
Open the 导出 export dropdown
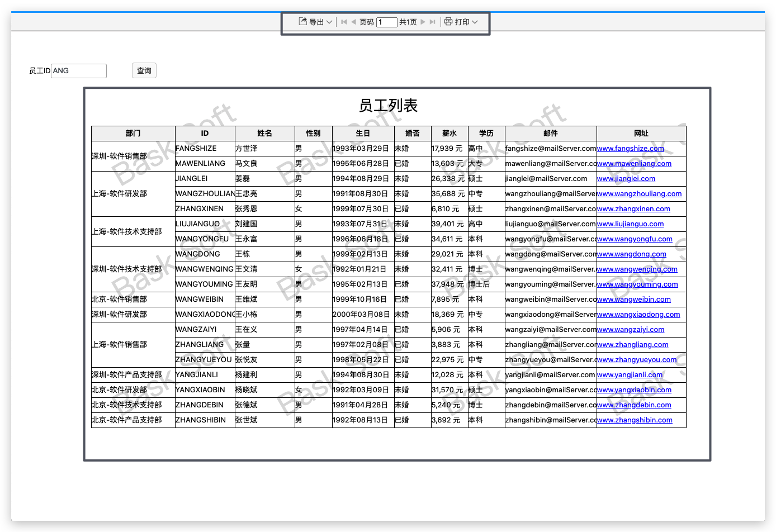point(315,22)
